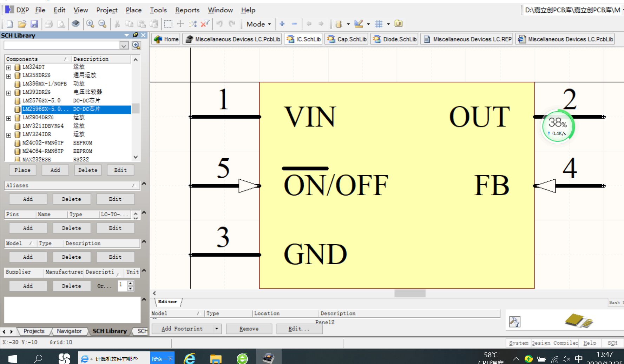
Task: Switch to the Diode.SchLib tab
Action: pos(395,39)
